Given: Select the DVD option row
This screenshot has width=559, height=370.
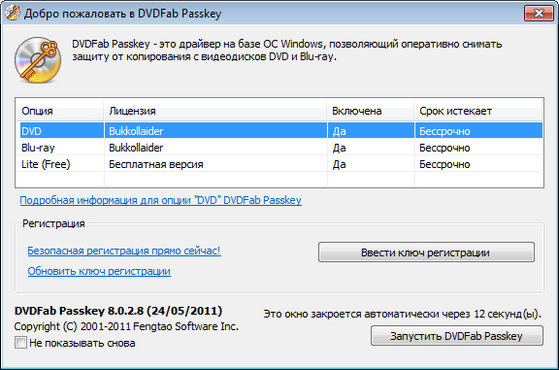Looking at the screenshot, I should [281, 131].
